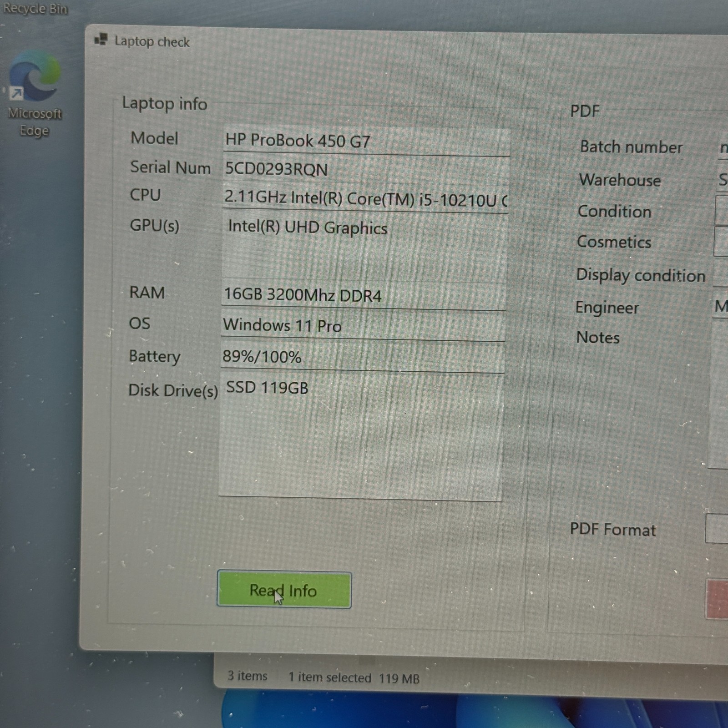728x728 pixels.
Task: Click the Engineer label
Action: (607, 308)
